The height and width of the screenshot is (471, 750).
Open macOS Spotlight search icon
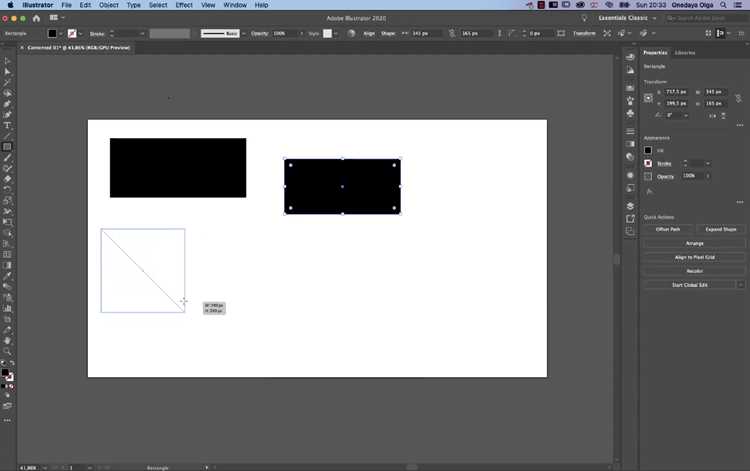723,5
